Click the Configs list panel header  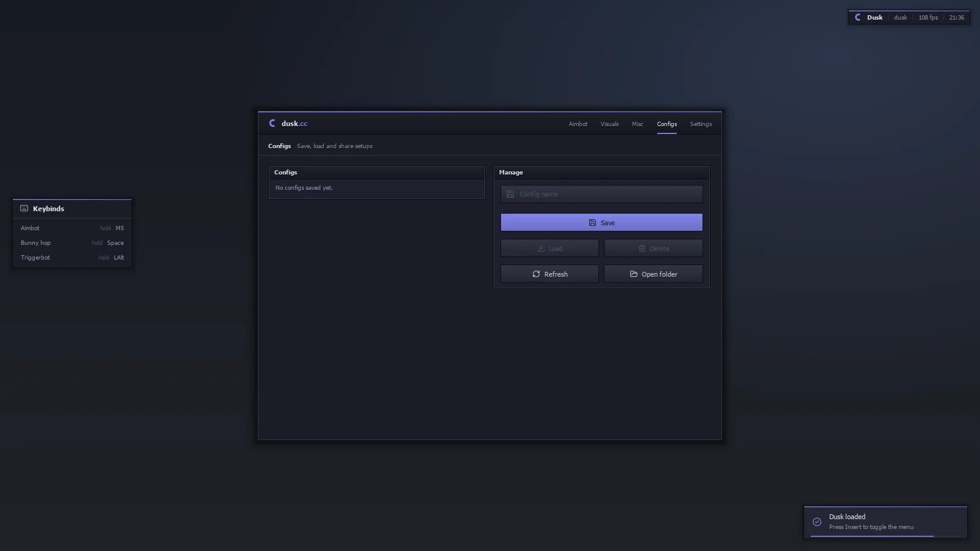coord(377,173)
